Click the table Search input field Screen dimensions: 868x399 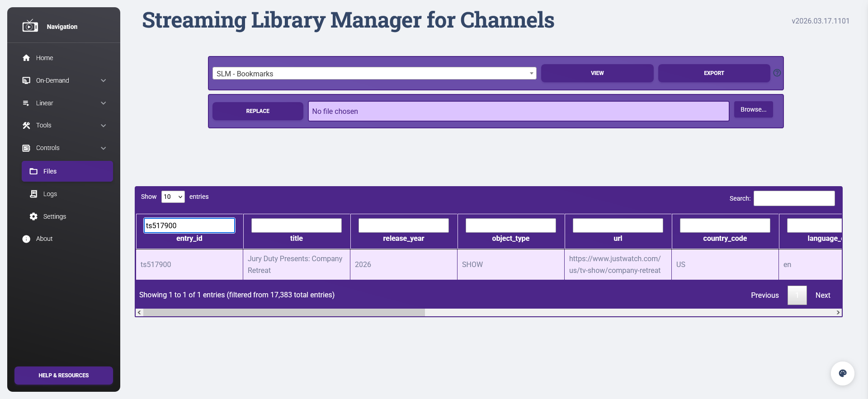coord(794,198)
